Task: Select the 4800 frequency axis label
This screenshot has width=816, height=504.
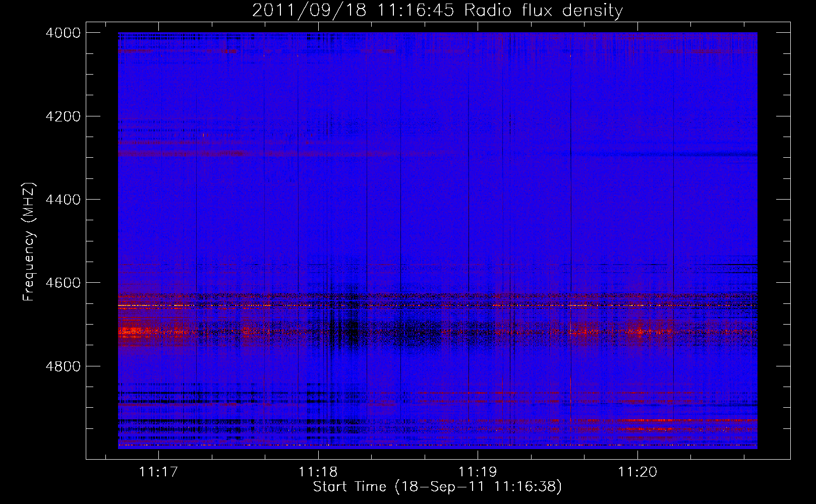Action: (x=63, y=366)
